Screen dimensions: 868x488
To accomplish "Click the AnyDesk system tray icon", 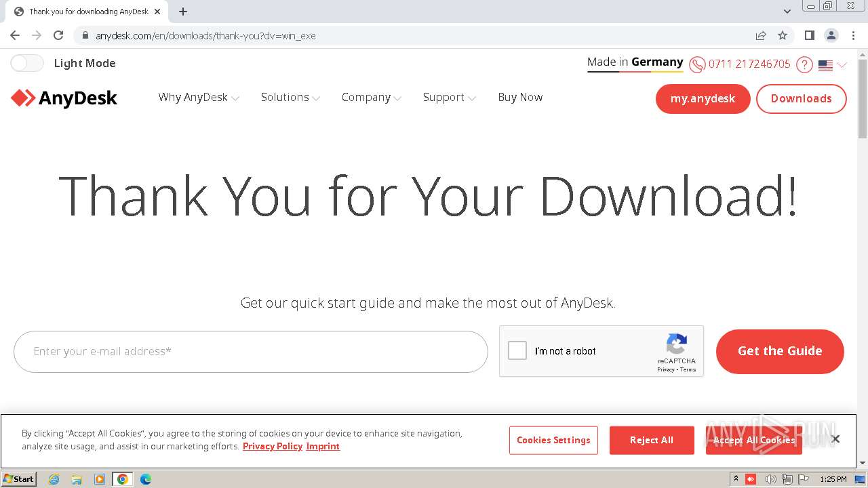I will click(751, 479).
